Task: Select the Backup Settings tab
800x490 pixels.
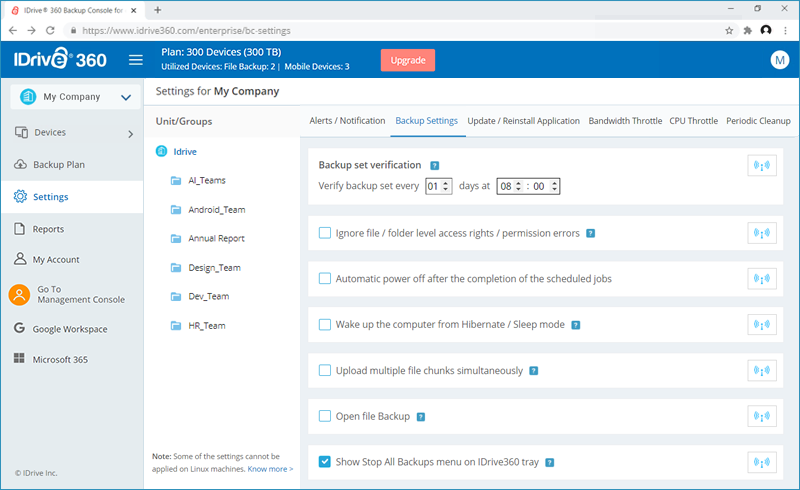Action: 427,121
